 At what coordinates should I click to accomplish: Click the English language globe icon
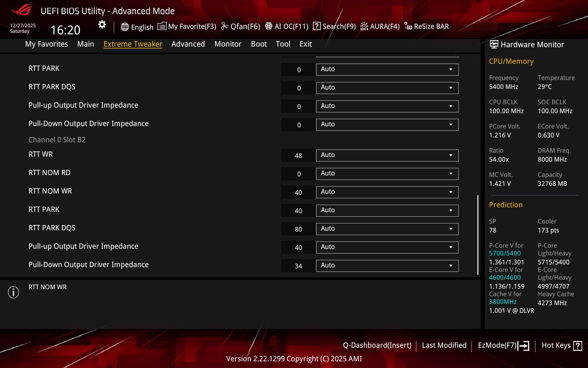[x=125, y=27]
